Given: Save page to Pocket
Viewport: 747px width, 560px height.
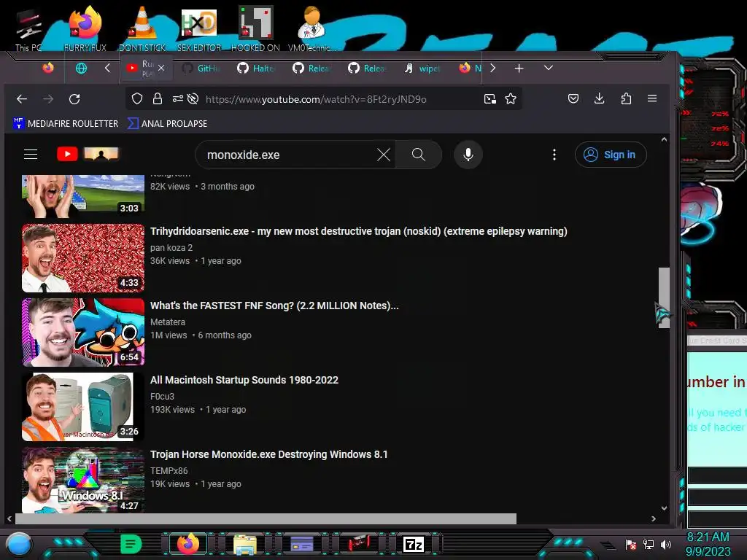Looking at the screenshot, I should [573, 98].
